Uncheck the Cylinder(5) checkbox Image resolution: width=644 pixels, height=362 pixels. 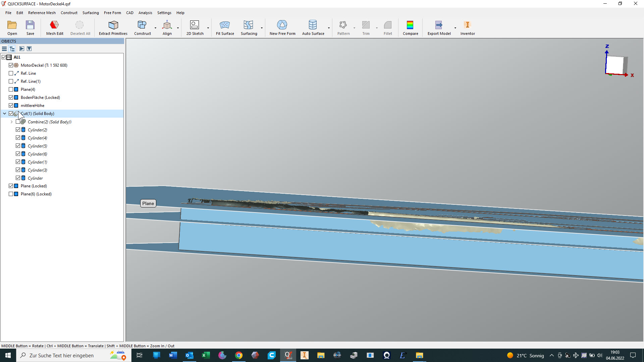click(18, 146)
